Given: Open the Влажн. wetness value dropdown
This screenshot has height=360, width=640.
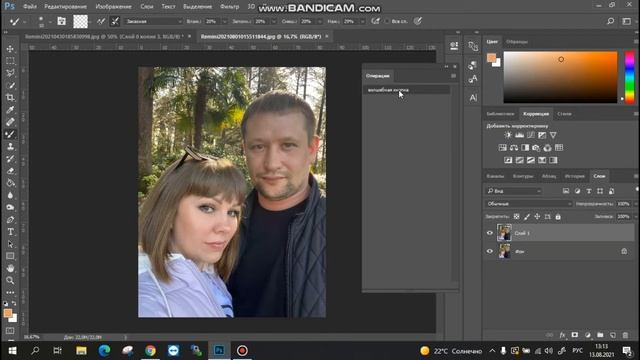Looking at the screenshot, I should tap(224, 21).
